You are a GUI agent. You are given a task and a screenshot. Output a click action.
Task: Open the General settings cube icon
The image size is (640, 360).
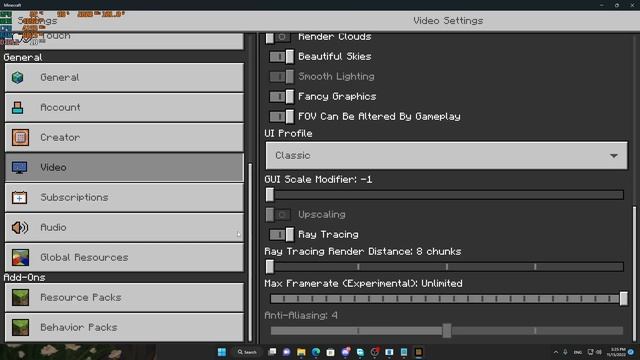(x=18, y=77)
